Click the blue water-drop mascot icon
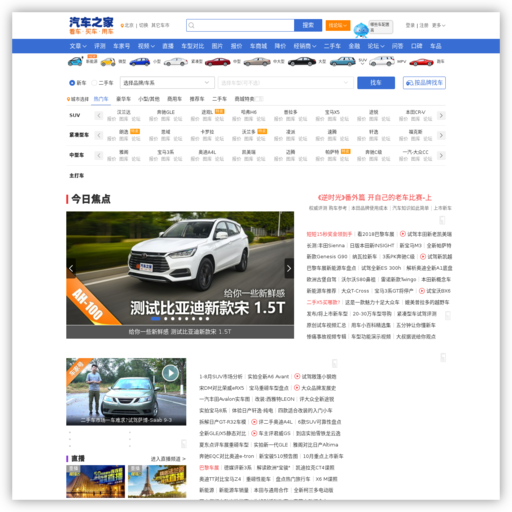 tap(361, 30)
